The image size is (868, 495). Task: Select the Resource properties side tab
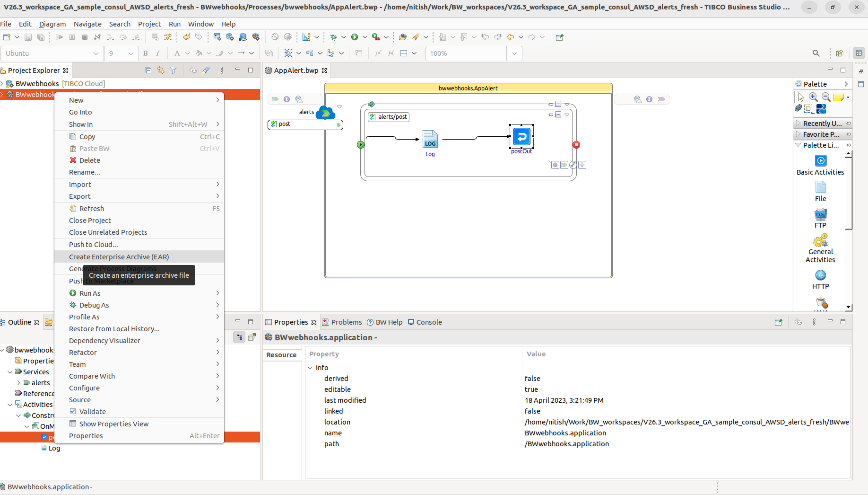point(282,355)
